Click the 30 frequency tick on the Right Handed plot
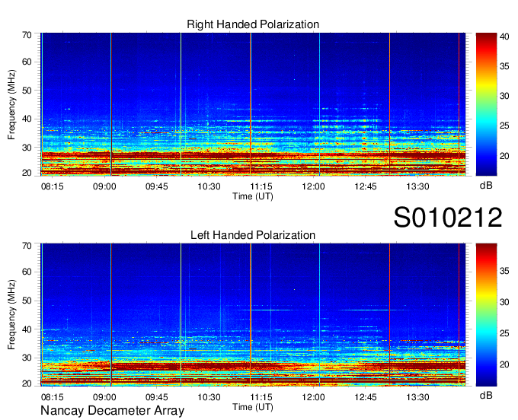The width and height of the screenshot is (518, 420). (27, 148)
